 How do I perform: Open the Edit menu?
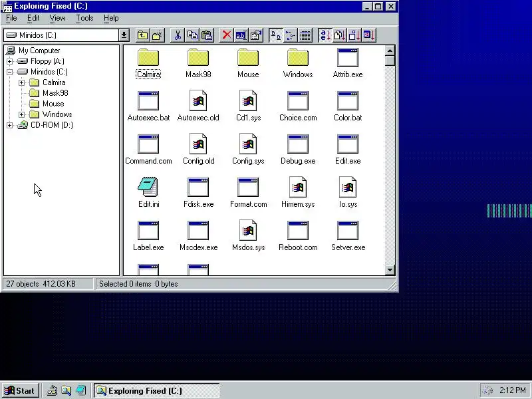click(33, 19)
